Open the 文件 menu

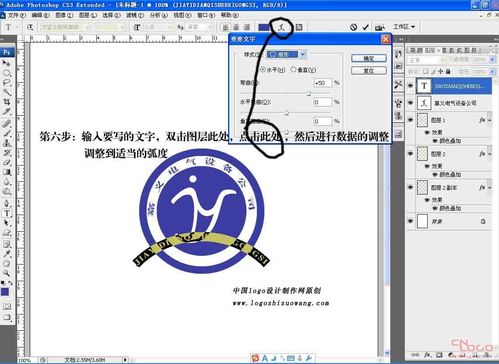tap(16, 15)
